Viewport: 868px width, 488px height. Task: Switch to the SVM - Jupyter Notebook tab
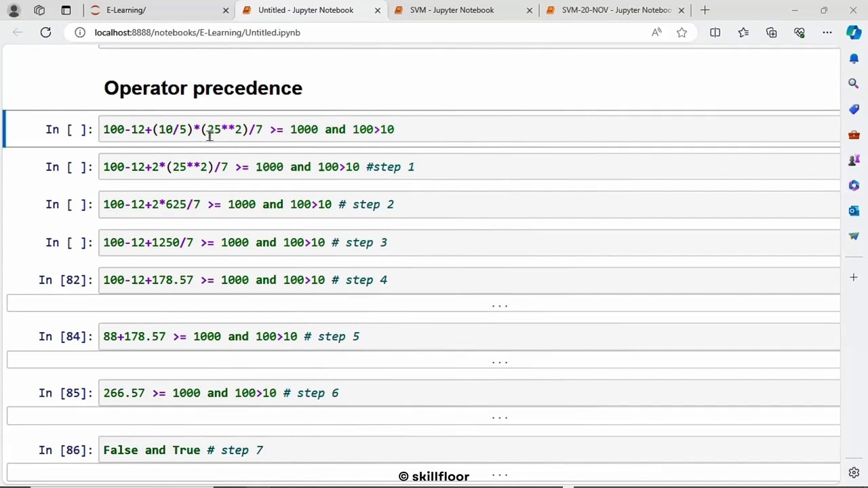point(452,10)
